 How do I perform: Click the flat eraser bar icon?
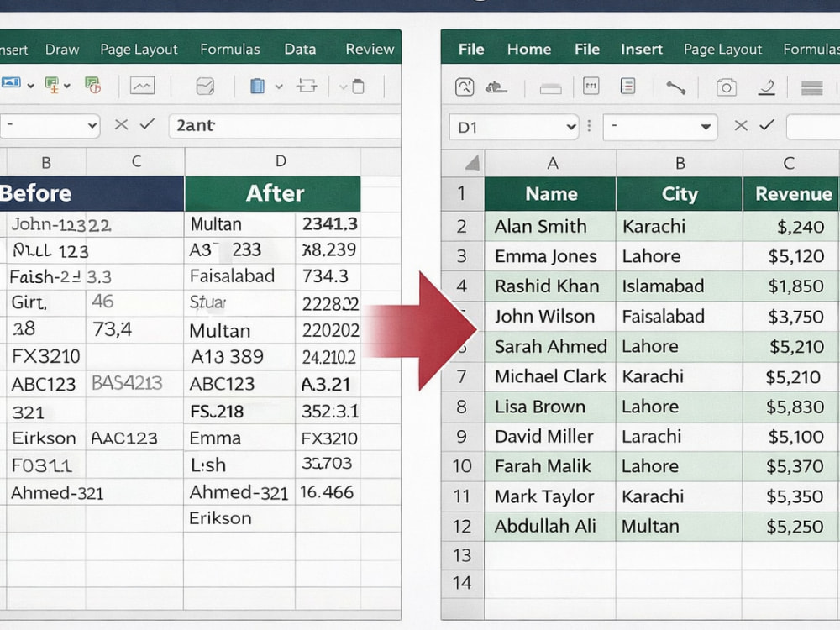551,89
